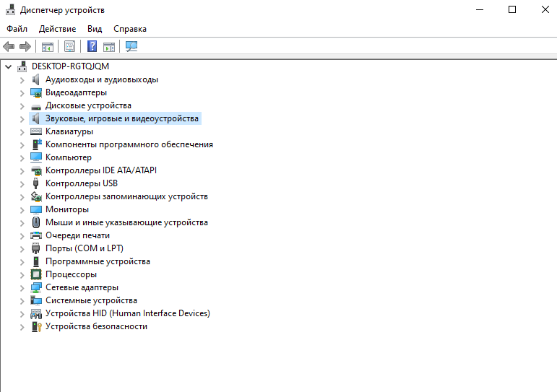
Task: Click the Device Manager title bar icon
Action: [10, 9]
